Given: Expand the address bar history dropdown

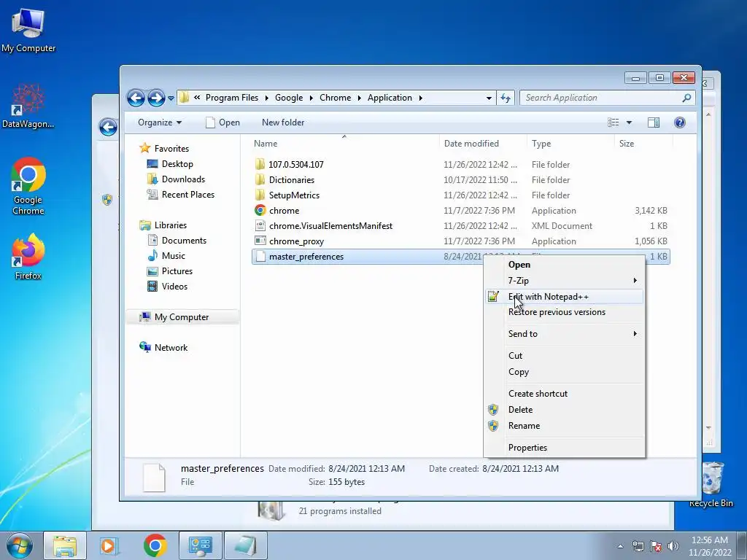Looking at the screenshot, I should (x=489, y=98).
